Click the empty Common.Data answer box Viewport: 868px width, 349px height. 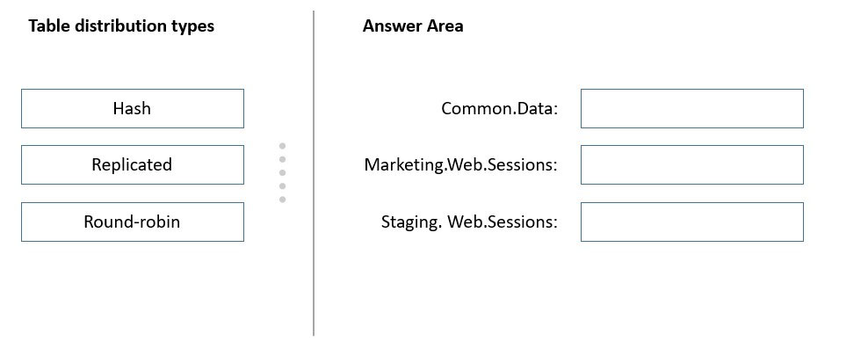click(692, 109)
